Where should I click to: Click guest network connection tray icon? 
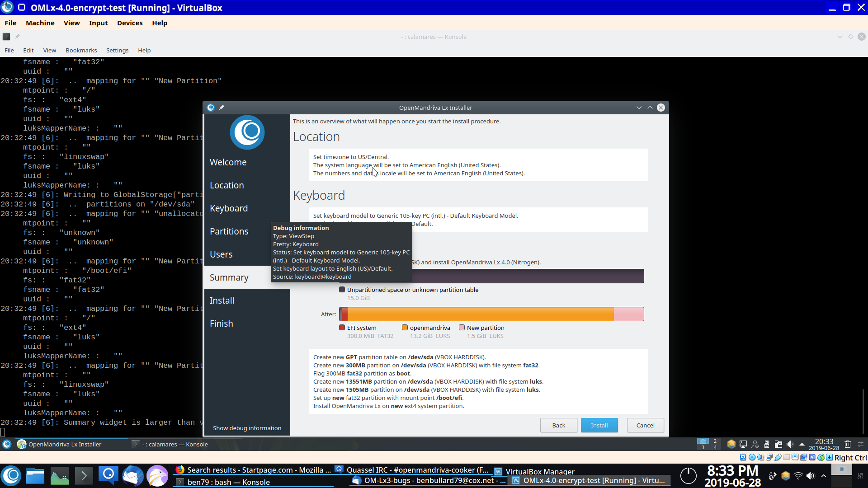[x=743, y=444]
